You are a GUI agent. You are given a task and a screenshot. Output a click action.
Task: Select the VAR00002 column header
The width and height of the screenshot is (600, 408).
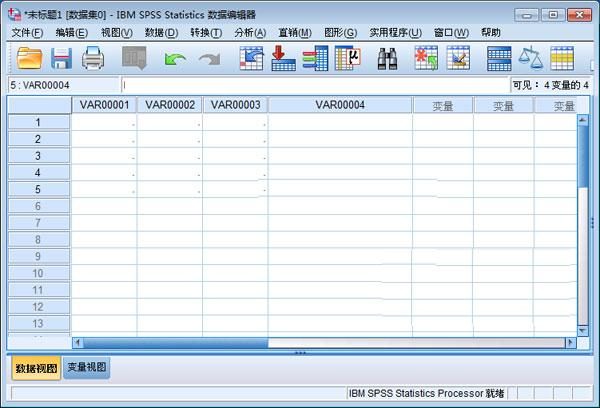pos(170,105)
